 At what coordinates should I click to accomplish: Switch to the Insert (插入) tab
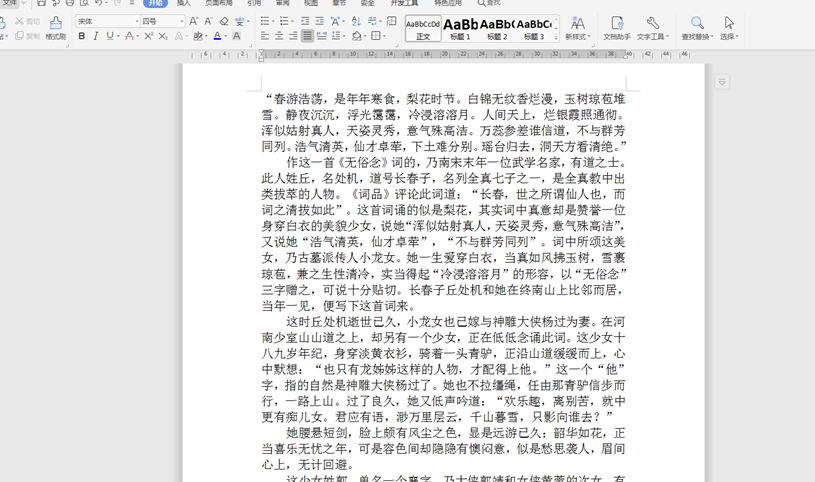point(183,3)
